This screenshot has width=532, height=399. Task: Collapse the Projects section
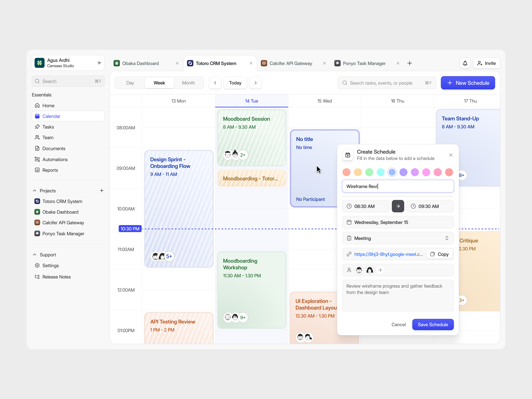coord(34,191)
